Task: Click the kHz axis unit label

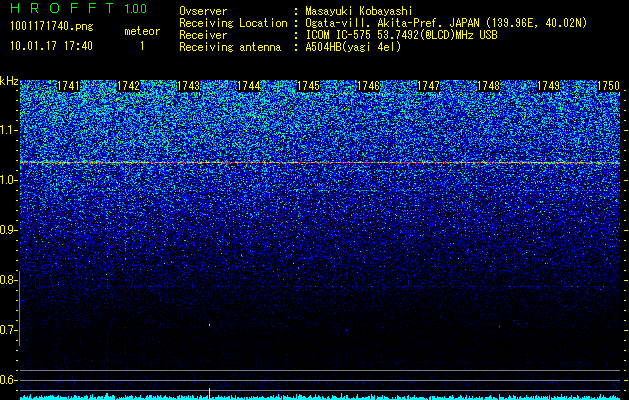Action: pos(9,81)
